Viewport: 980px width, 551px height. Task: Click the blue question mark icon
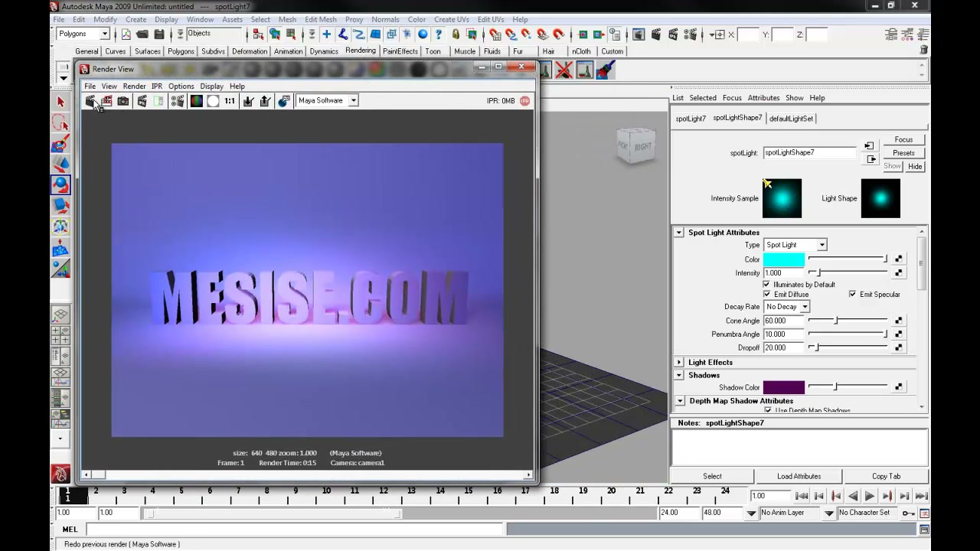(439, 34)
